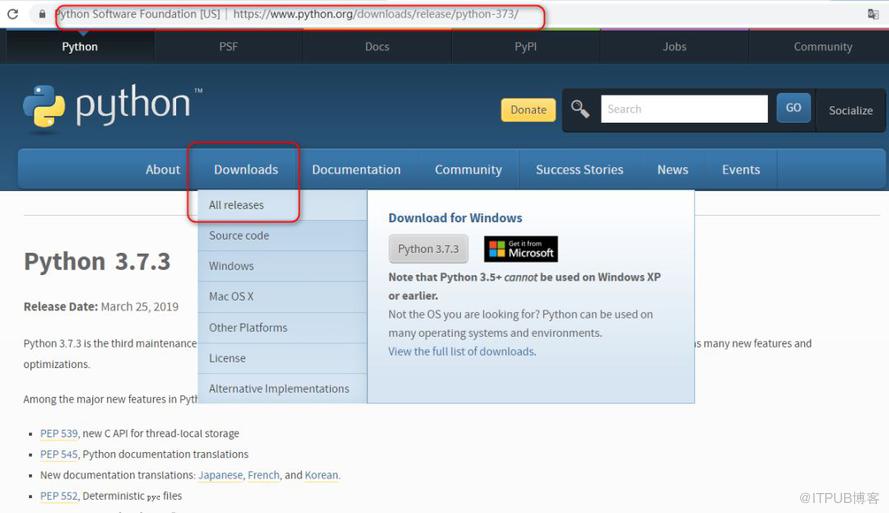The image size is (889, 513).
Task: Open the PEP 539 link
Action: (x=58, y=433)
